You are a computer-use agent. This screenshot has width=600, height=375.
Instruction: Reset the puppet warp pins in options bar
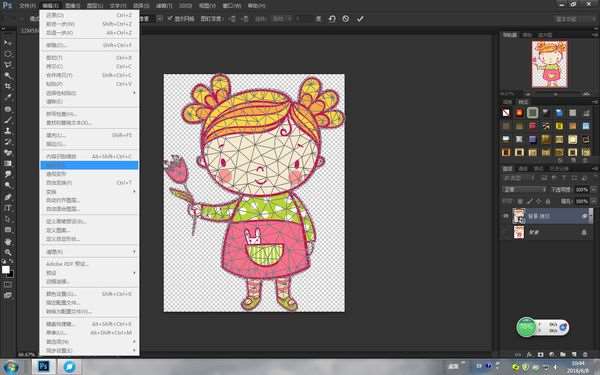332,19
